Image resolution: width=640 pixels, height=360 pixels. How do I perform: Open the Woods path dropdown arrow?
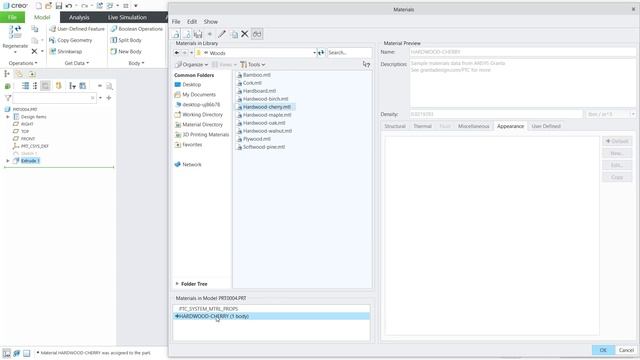(x=314, y=53)
